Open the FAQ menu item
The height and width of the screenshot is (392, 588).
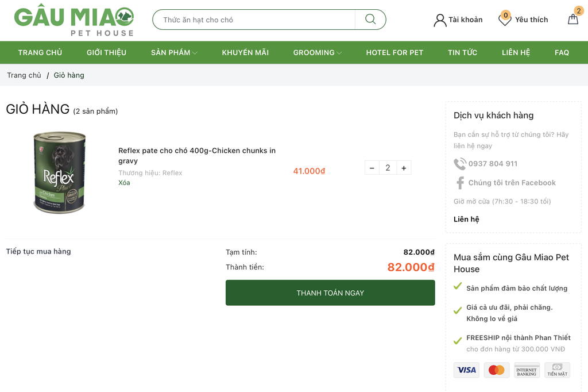coord(562,52)
